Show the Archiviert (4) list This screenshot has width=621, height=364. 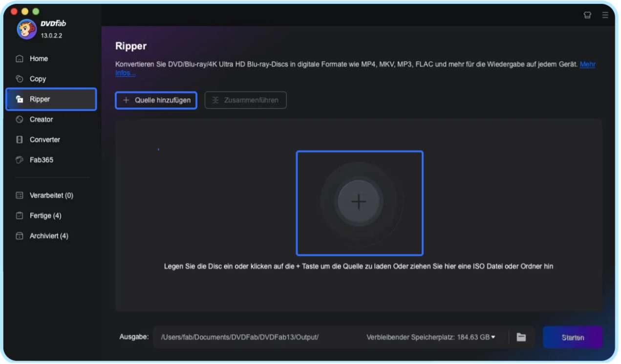[49, 236]
